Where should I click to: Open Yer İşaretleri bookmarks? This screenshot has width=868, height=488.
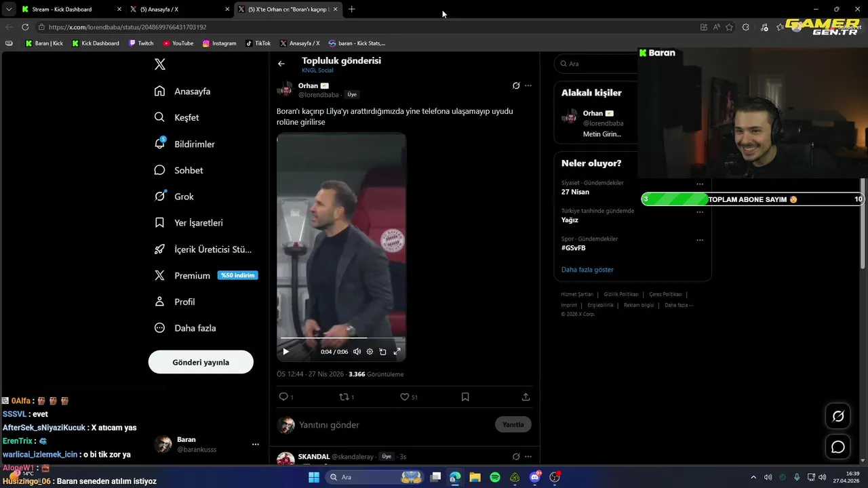click(189, 222)
